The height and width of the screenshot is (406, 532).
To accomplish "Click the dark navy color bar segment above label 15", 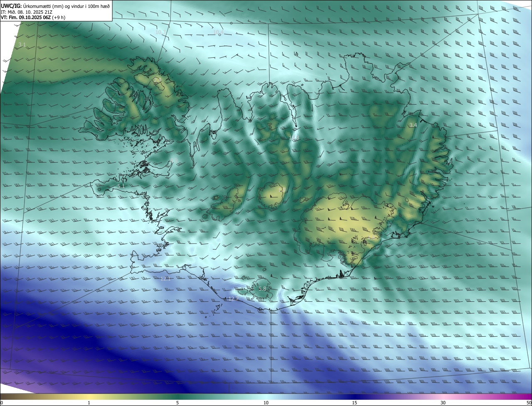I will 355,396.
